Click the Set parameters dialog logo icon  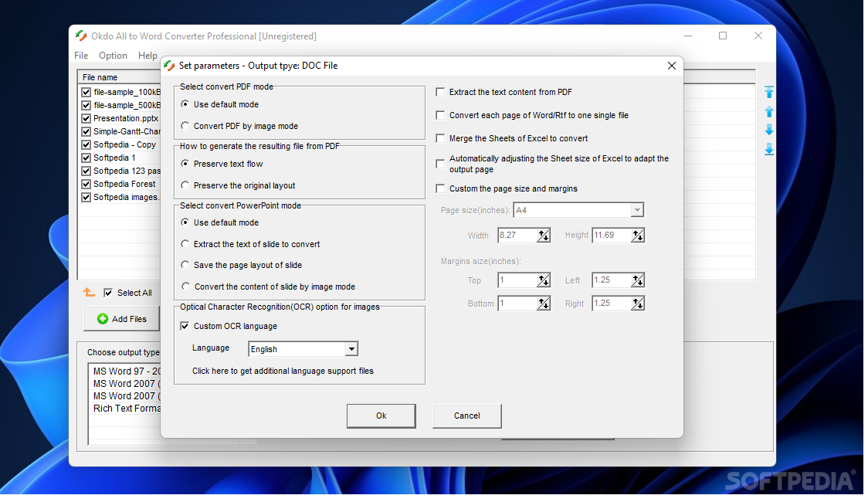pyautogui.click(x=170, y=66)
